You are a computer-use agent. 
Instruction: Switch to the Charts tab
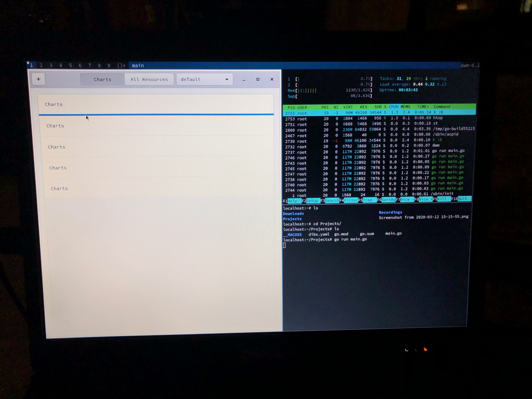pyautogui.click(x=103, y=80)
